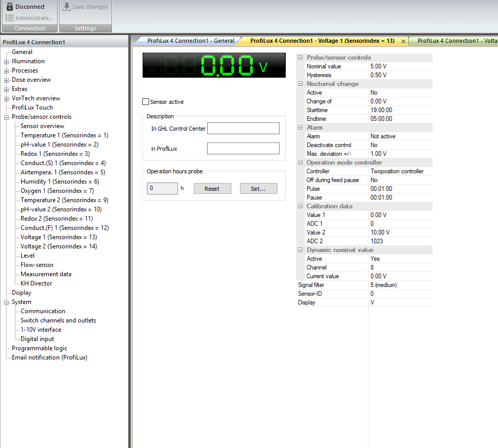Viewport: 498px width, 448px height.
Task: Open Switch channels and outlets
Action: click(59, 320)
